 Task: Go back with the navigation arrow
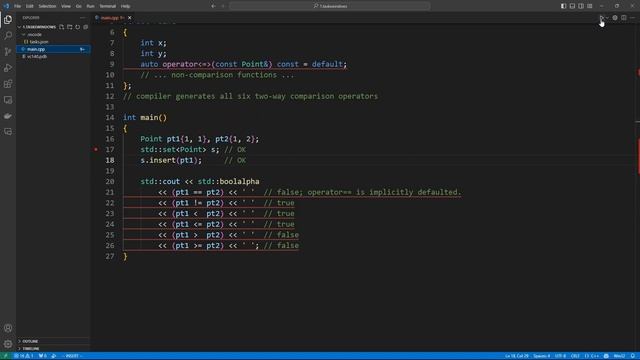pos(213,6)
